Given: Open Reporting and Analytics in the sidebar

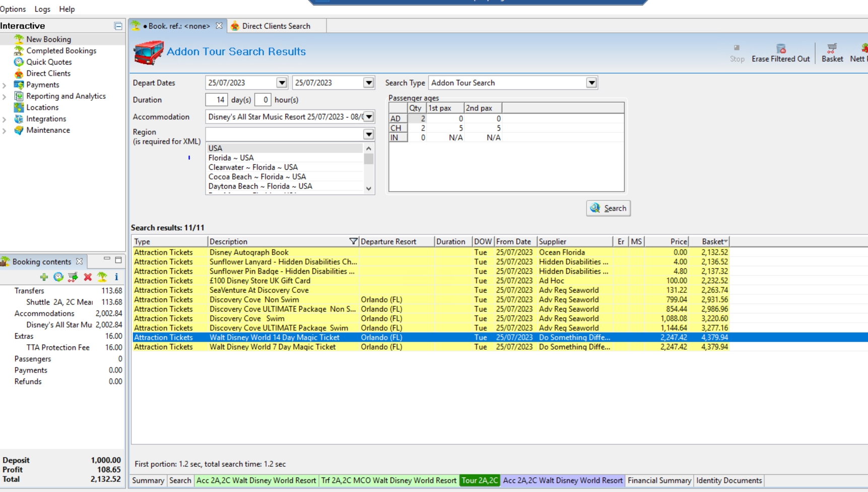Looking at the screenshot, I should (65, 96).
